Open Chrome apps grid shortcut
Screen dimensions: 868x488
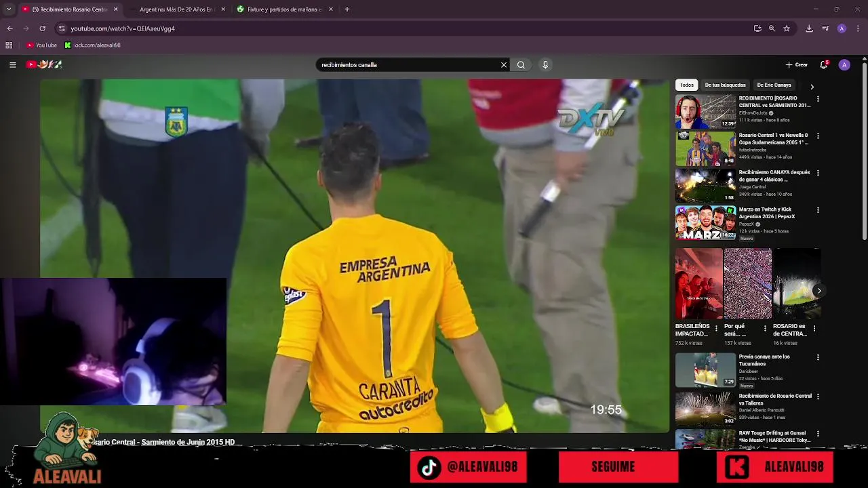[9, 45]
